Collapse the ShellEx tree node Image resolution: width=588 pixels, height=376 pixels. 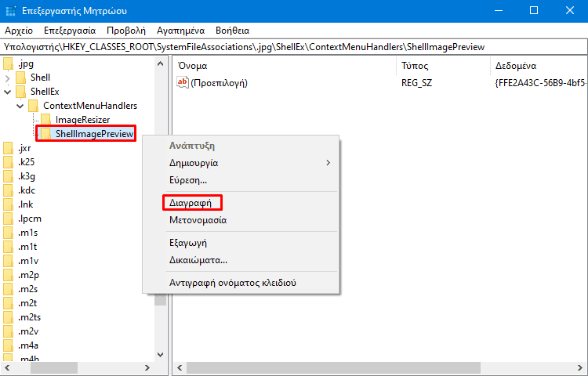[8, 92]
